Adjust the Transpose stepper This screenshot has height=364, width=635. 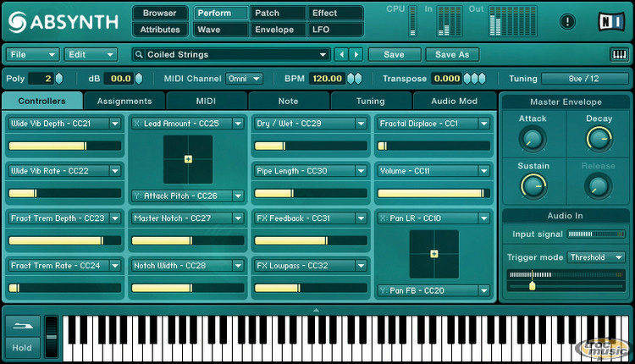tap(474, 79)
